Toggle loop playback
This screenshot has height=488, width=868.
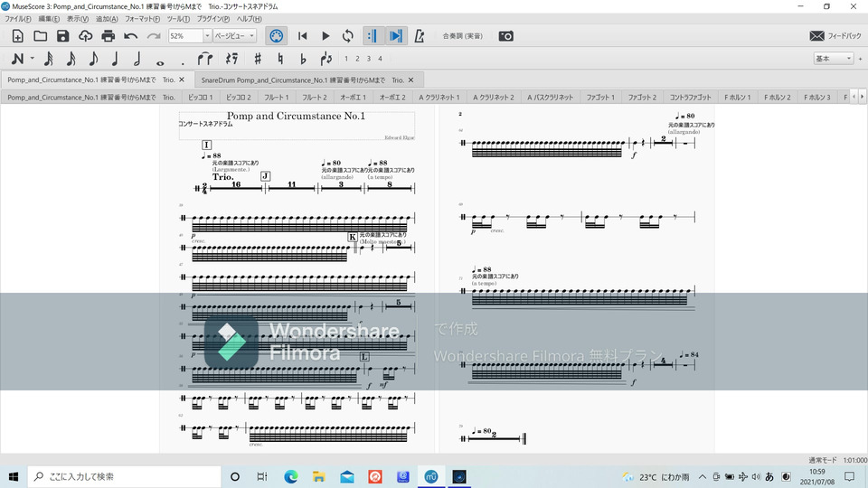tap(347, 36)
